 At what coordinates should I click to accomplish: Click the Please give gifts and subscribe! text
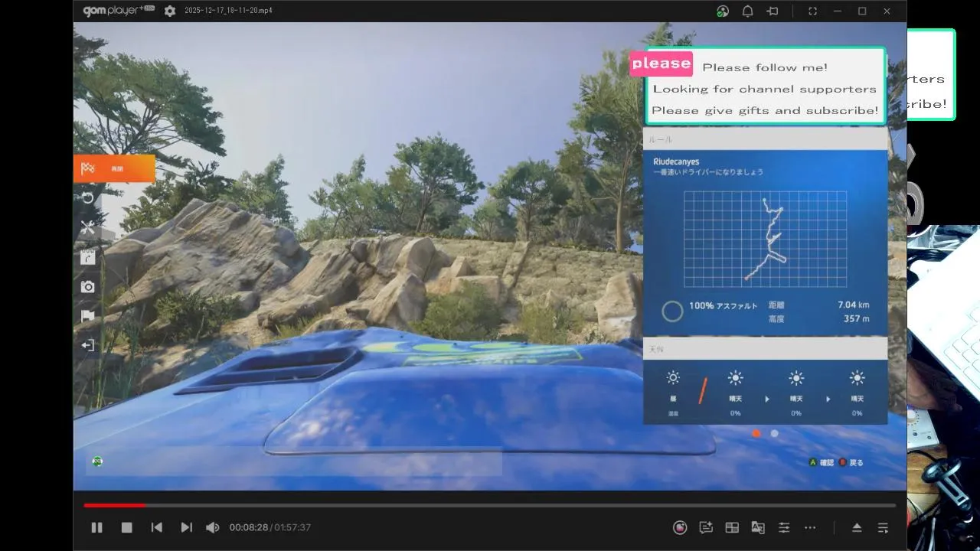765,110
